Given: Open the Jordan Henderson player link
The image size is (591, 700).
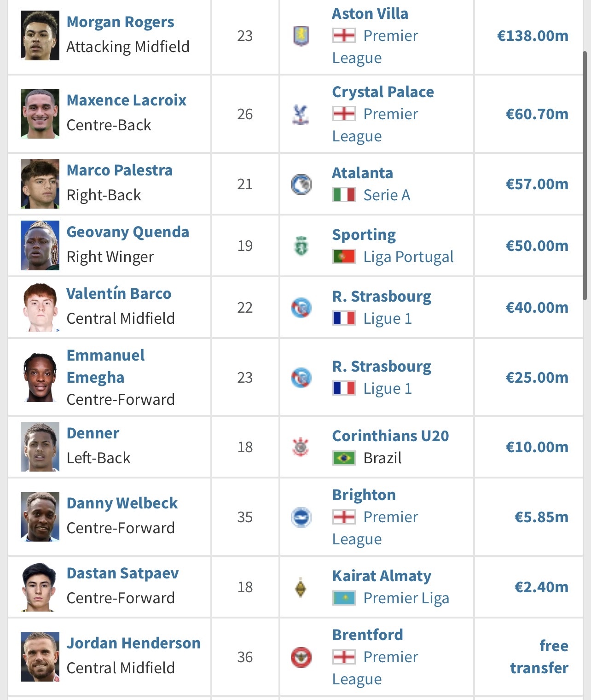Looking at the screenshot, I should point(133,643).
